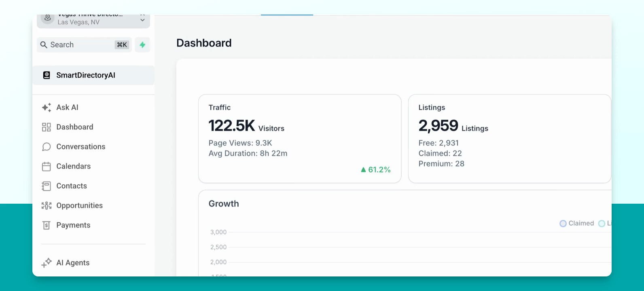Toggle the Claimed series in Growth legend
The image size is (644, 291).
pos(577,224)
